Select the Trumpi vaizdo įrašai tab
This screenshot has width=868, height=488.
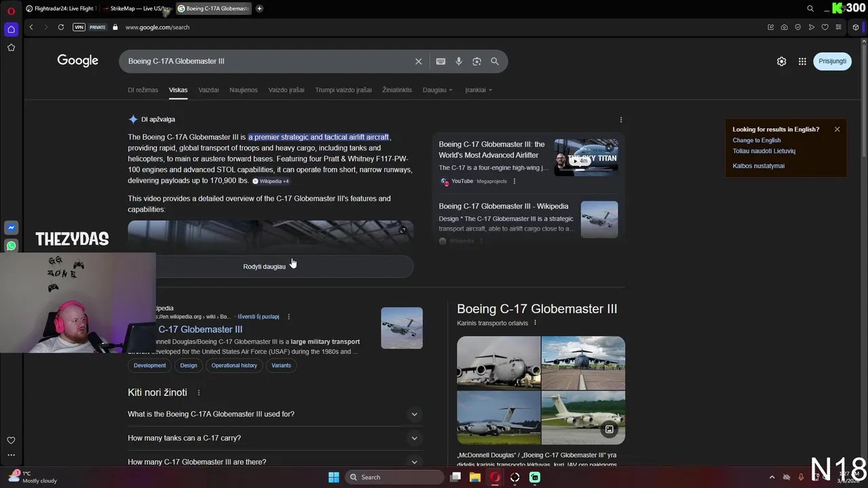click(343, 89)
